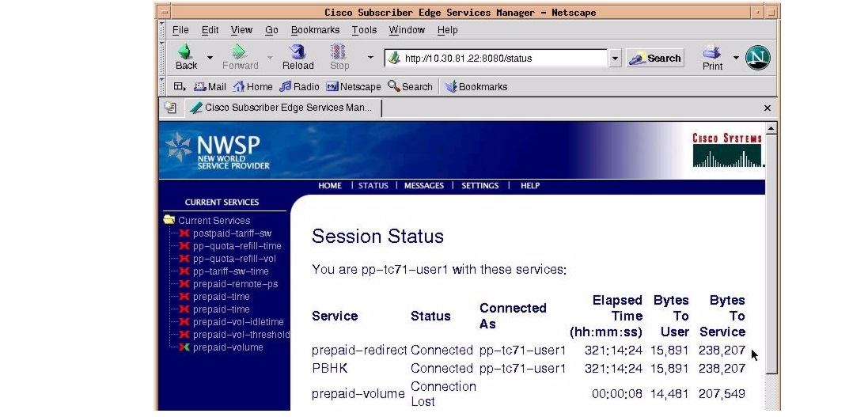
Task: Open the Bookmarks menu
Action: (315, 30)
